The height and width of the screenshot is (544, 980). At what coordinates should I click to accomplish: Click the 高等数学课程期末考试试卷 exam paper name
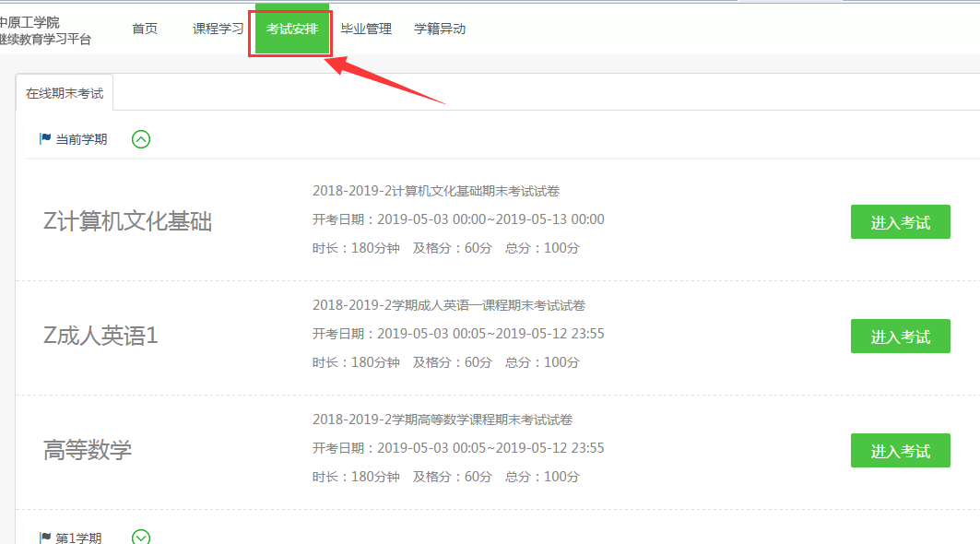pos(443,420)
